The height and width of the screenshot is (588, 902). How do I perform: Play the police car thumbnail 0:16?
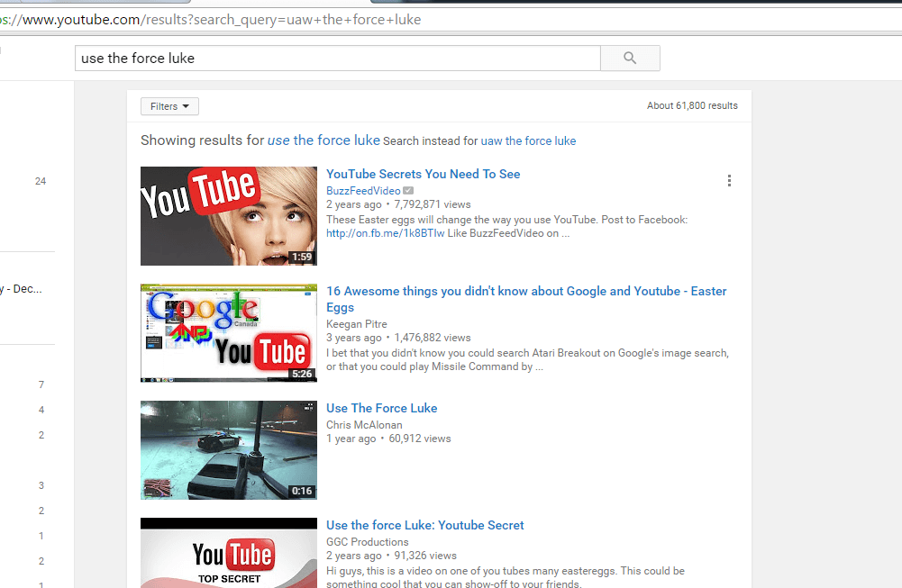229,450
